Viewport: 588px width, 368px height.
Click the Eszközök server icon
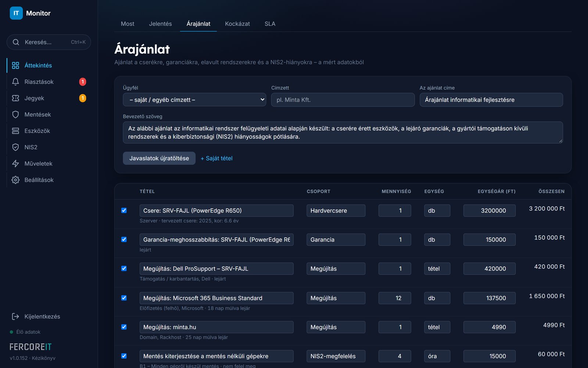(15, 131)
